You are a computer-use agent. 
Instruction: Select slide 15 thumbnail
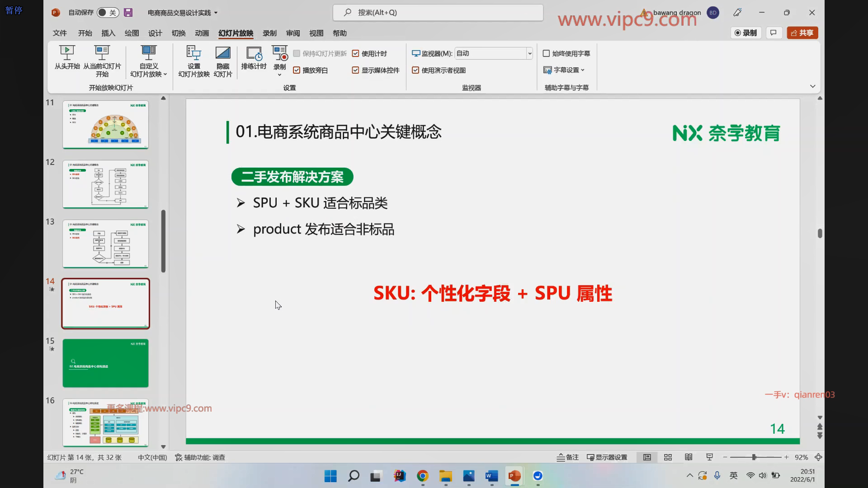coord(105,363)
